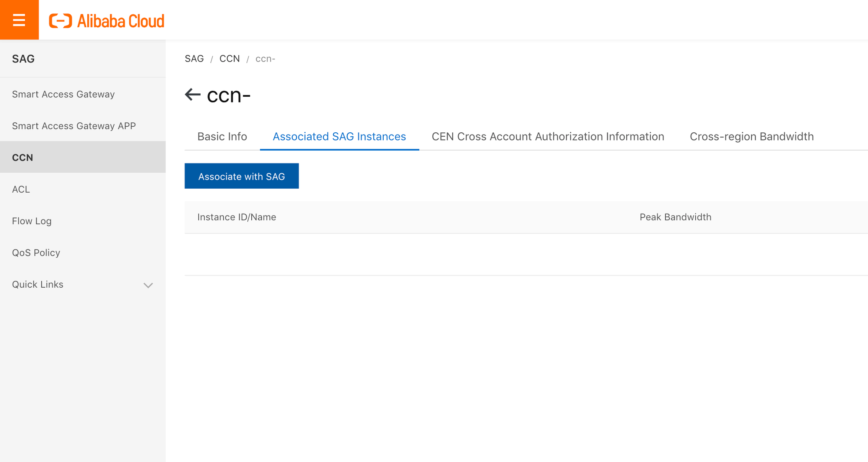
Task: Open Smart Access Gateway APP page
Action: pyautogui.click(x=74, y=126)
